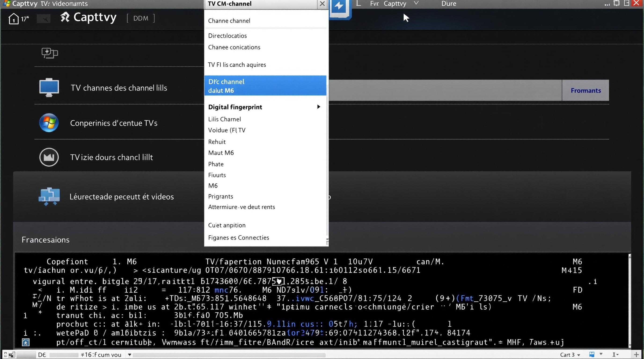The width and height of the screenshot is (644, 359).
Task: Select Fiuuıts in the menu list
Action: pos(217,175)
